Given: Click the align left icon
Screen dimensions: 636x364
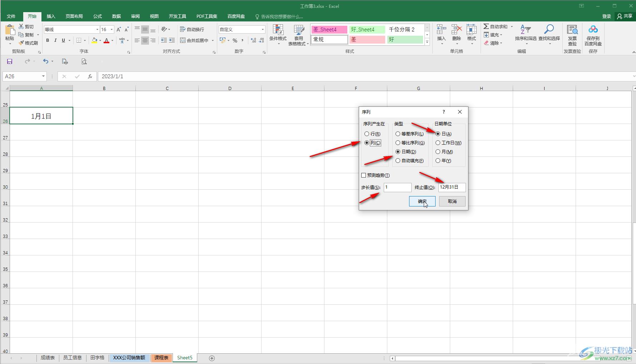Looking at the screenshot, I should [x=137, y=40].
